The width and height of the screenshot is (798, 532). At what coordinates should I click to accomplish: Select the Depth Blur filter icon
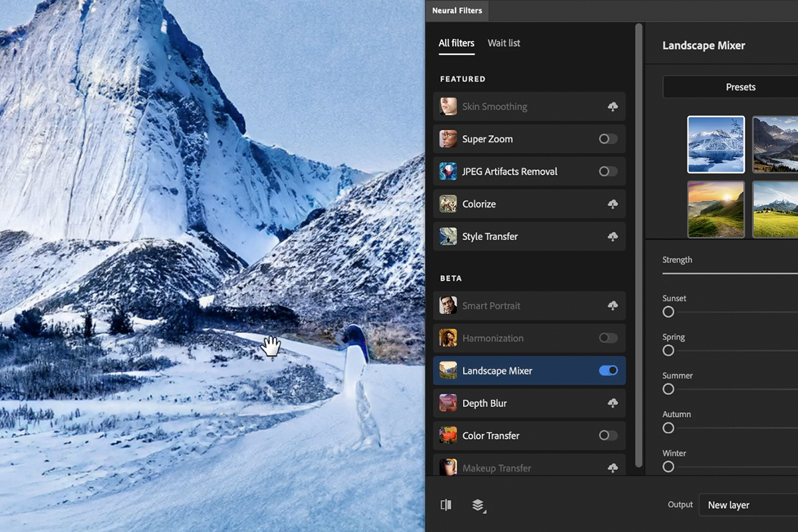448,403
